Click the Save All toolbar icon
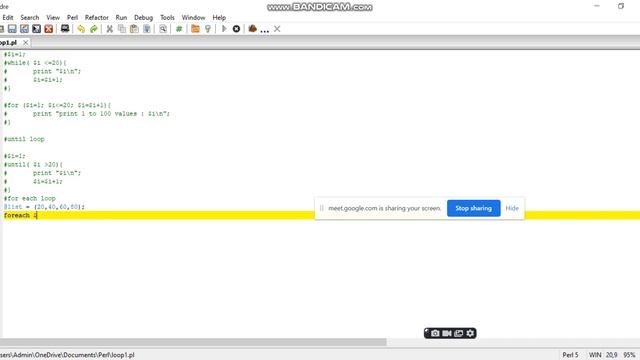The height and width of the screenshot is (360, 640). (x=24, y=29)
